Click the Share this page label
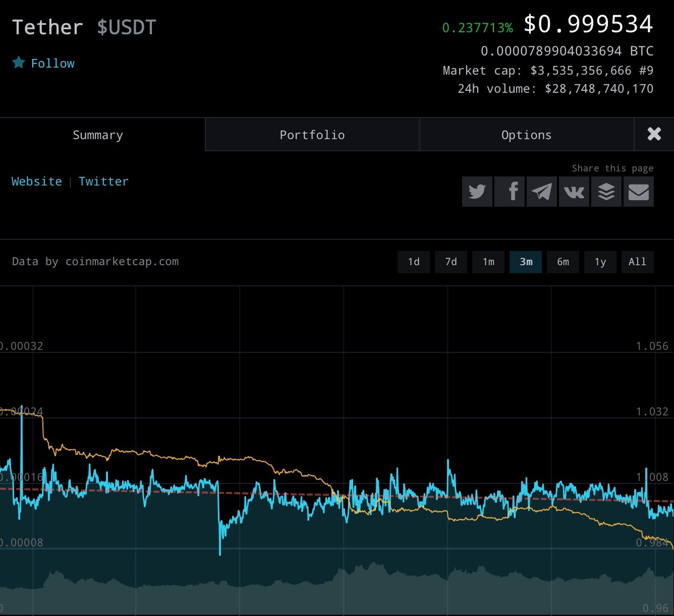This screenshot has height=616, width=674. point(612,168)
